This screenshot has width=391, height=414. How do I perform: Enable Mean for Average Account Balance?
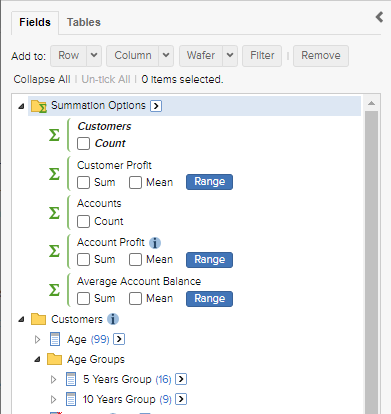(x=135, y=299)
